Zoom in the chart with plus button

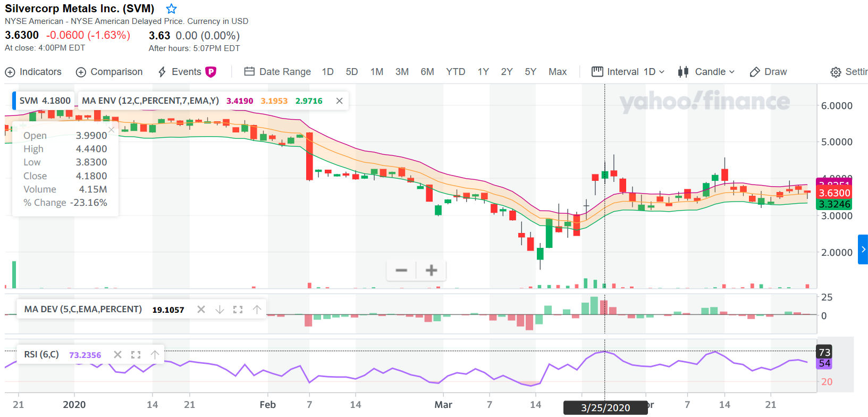click(x=432, y=270)
